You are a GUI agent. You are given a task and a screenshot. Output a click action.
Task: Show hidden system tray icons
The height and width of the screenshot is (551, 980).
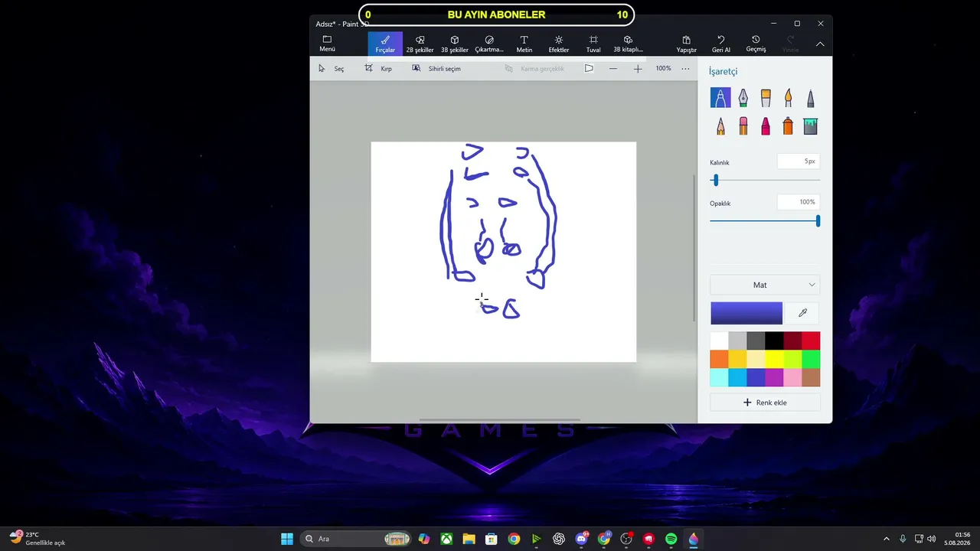click(x=887, y=539)
